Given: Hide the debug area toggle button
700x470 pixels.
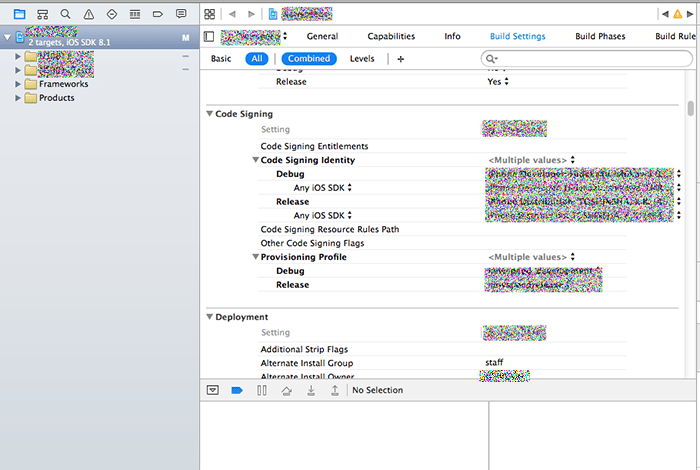Looking at the screenshot, I should 212,390.
